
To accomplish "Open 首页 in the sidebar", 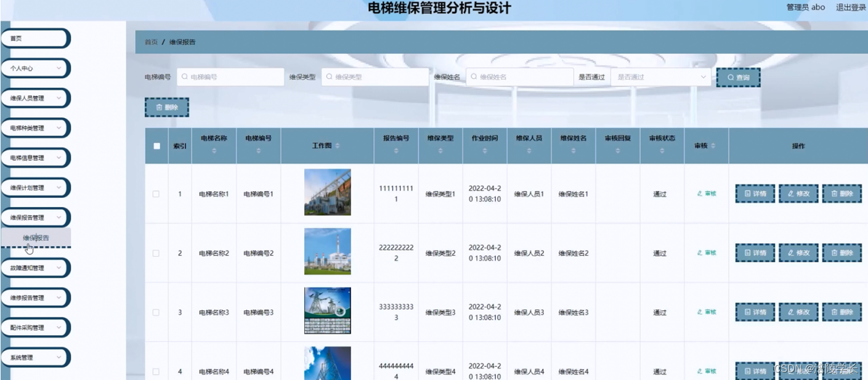I will [35, 38].
